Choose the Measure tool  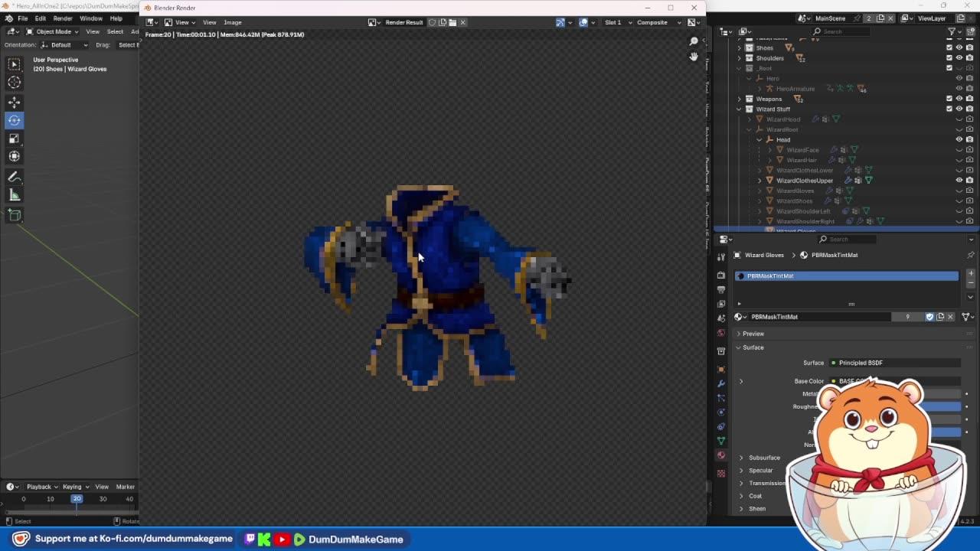(14, 195)
